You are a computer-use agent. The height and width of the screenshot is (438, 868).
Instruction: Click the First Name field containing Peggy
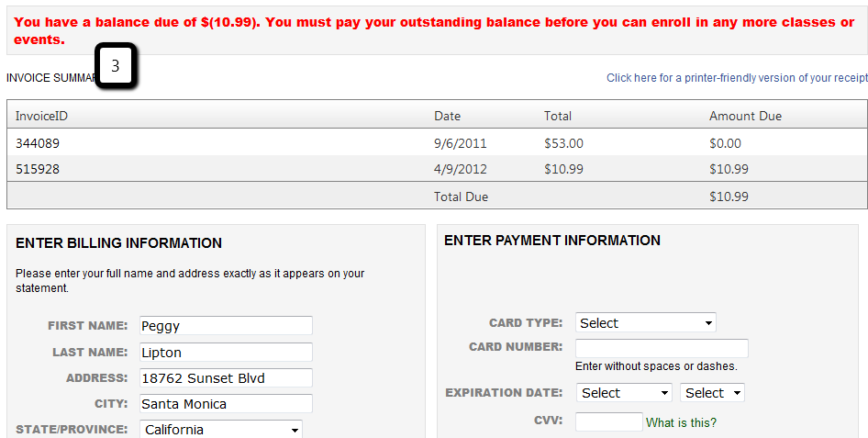(226, 326)
